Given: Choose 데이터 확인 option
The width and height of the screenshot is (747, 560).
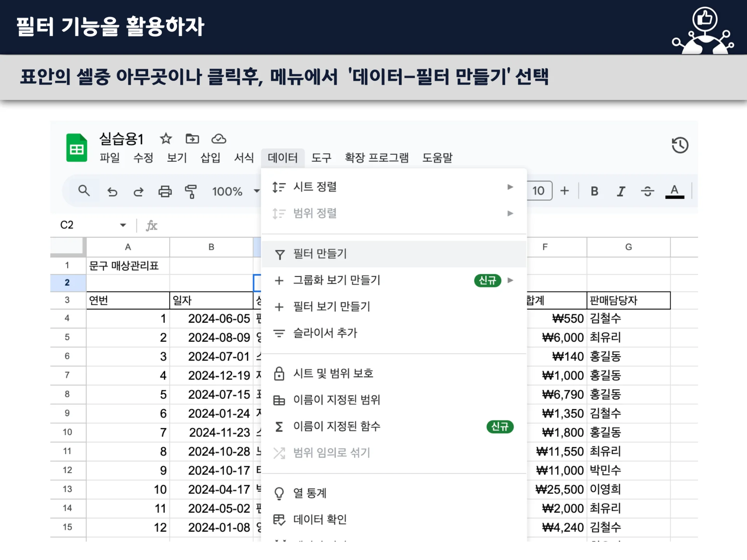Looking at the screenshot, I should (394, 520).
